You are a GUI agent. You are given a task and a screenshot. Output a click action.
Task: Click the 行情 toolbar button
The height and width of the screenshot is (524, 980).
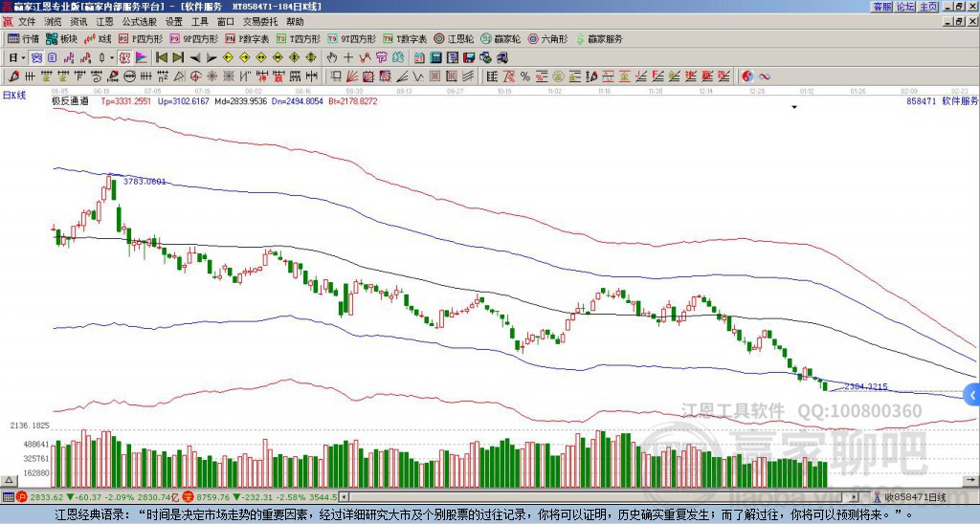[23, 38]
